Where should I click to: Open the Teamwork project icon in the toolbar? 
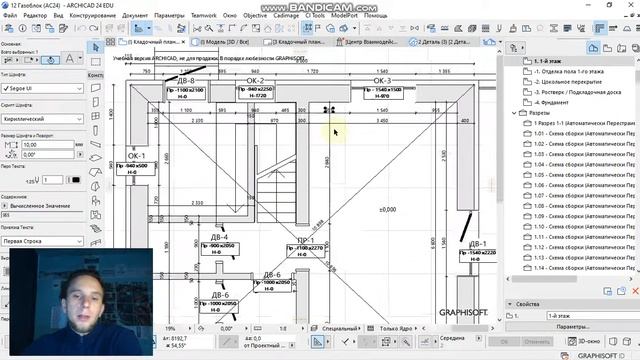click(9, 28)
